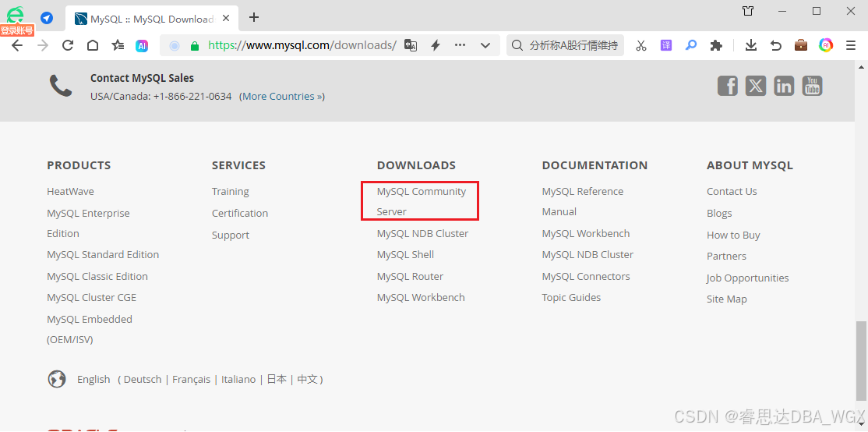Switch site language to Deutsch
This screenshot has height=432, width=868.
pyautogui.click(x=143, y=380)
